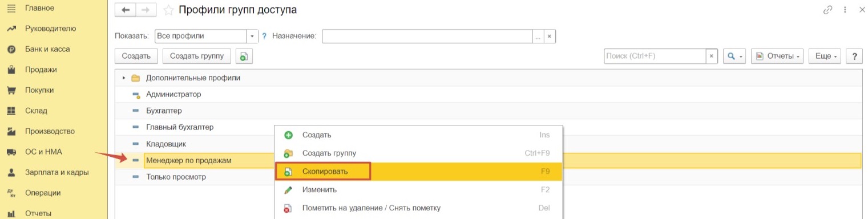Open the Показать dropdown arrow
This screenshot has width=868, height=219.
pyautogui.click(x=253, y=36)
